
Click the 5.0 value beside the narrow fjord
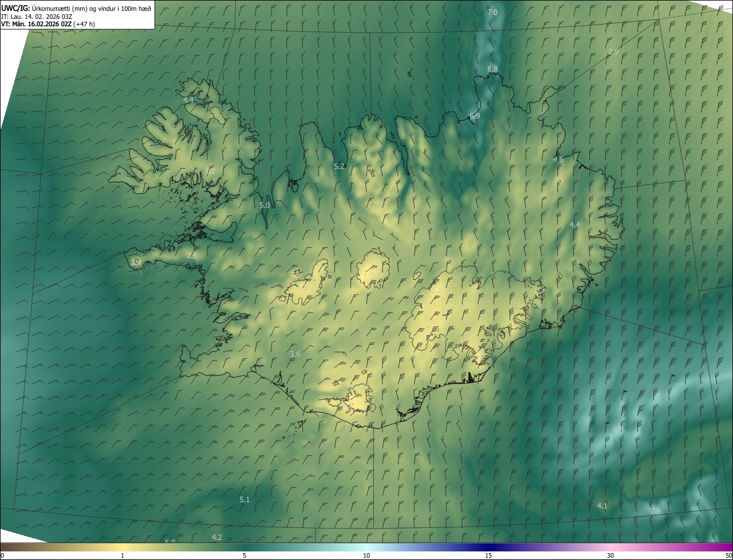coord(265,205)
